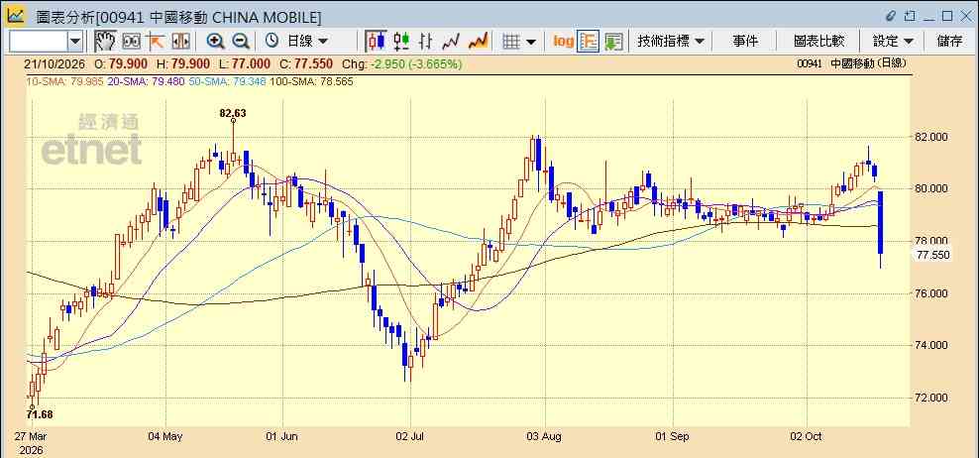Open the grid lines dropdown arrow
The height and width of the screenshot is (458, 980).
[530, 42]
